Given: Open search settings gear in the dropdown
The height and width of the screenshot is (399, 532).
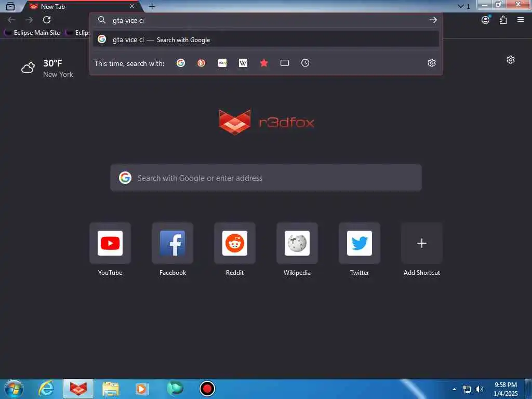Looking at the screenshot, I should [x=432, y=63].
